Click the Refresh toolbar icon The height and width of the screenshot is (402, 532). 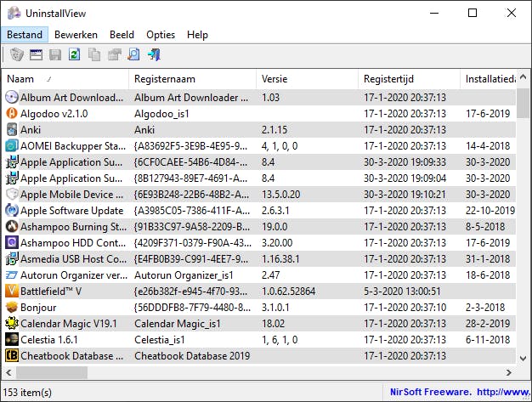tap(75, 55)
